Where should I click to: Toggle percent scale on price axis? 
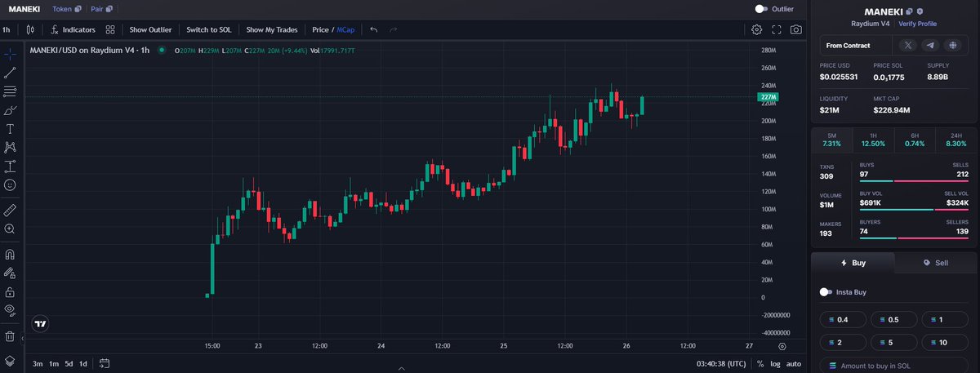point(760,363)
